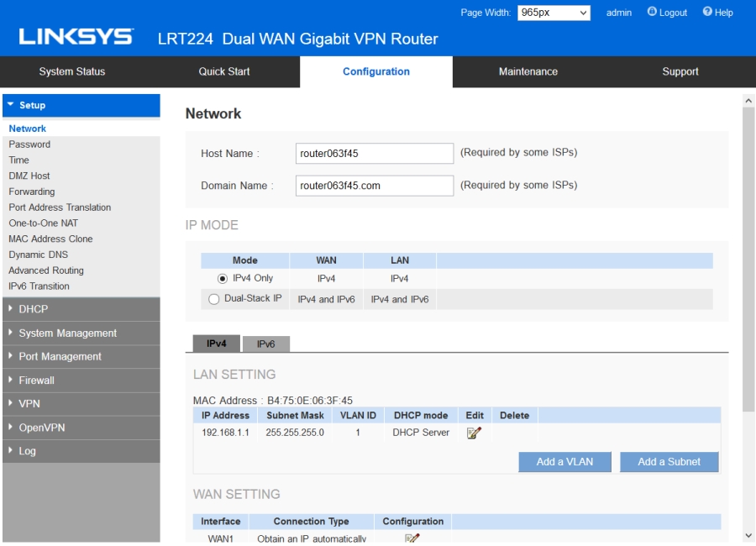Click the Linksys logo
Screen dimensions: 756x546
pyautogui.click(x=76, y=37)
